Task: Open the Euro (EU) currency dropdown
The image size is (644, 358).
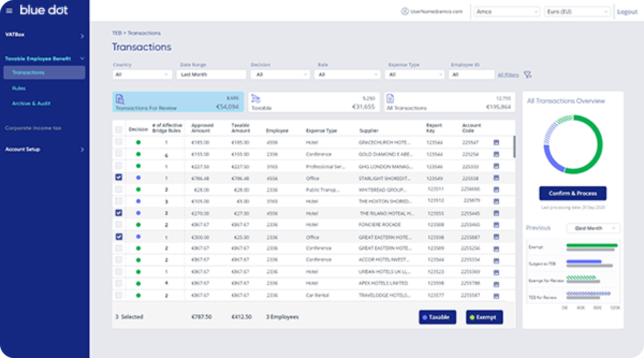Action: pyautogui.click(x=577, y=12)
